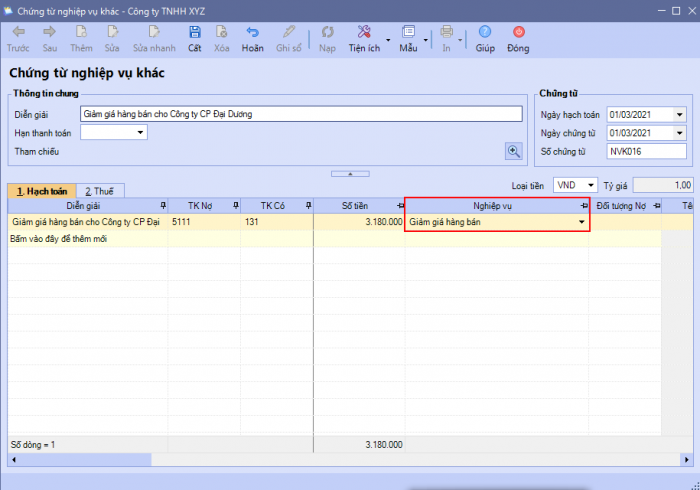Click the Đóng close icon
Viewport: 700px width, 490px height.
click(x=518, y=32)
